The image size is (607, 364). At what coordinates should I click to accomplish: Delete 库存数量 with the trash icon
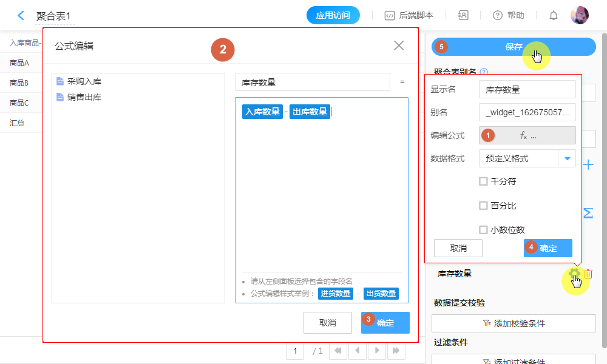pyautogui.click(x=588, y=274)
